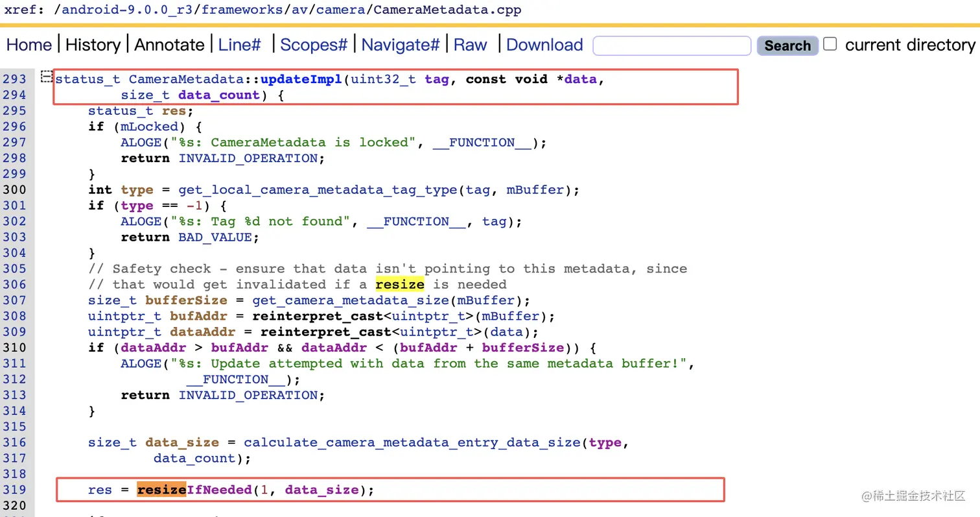Image resolution: width=980 pixels, height=517 pixels.
Task: Click highlighted resize word in comment
Action: click(x=400, y=284)
